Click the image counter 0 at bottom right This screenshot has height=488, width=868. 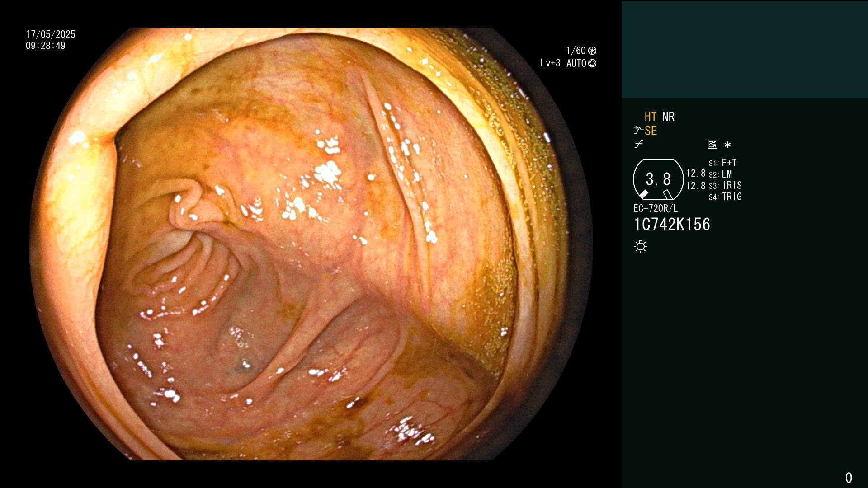pos(849,478)
